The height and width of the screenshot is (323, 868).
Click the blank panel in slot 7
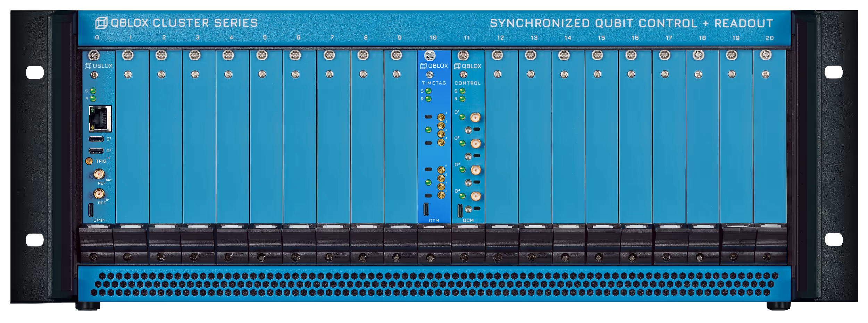[x=333, y=137]
